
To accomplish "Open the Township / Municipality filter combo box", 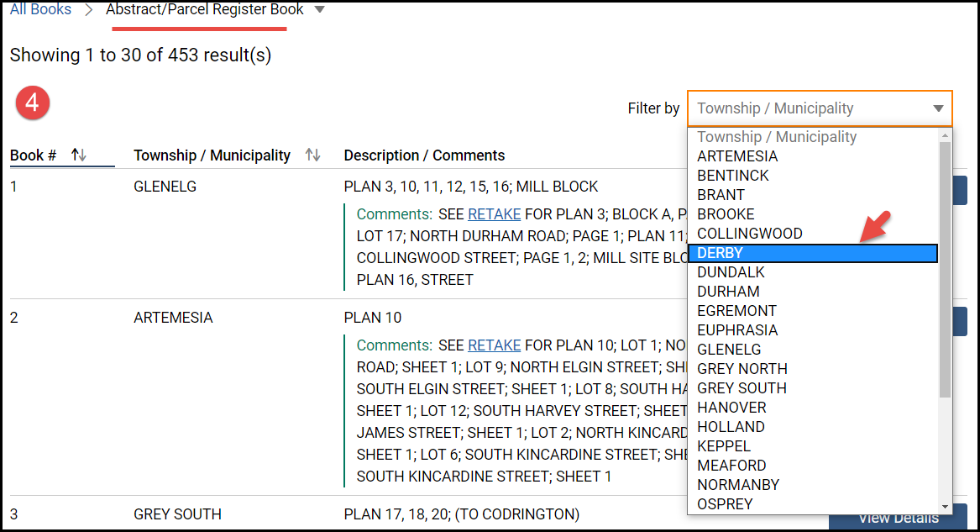I will 819,108.
